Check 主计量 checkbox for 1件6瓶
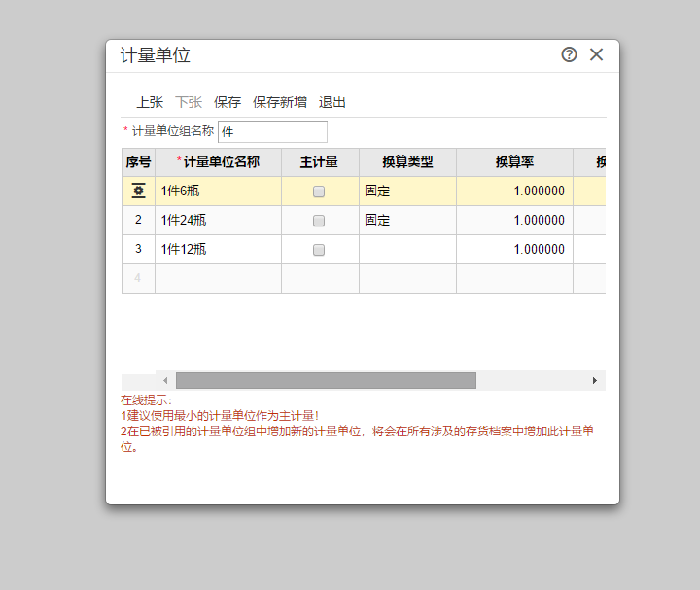This screenshot has width=700, height=590. click(x=319, y=191)
